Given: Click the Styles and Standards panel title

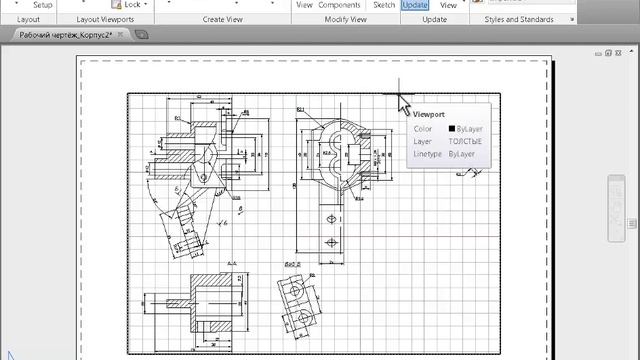Looking at the screenshot, I should tap(519, 19).
